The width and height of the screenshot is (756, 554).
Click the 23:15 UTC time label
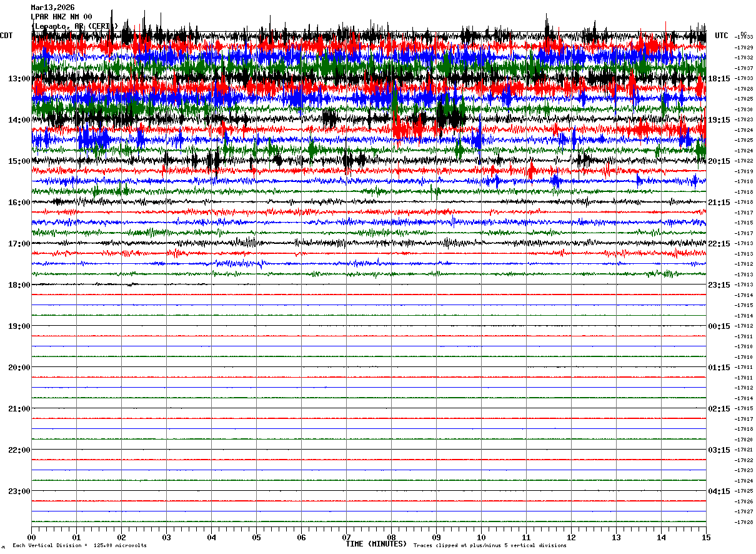click(x=719, y=285)
